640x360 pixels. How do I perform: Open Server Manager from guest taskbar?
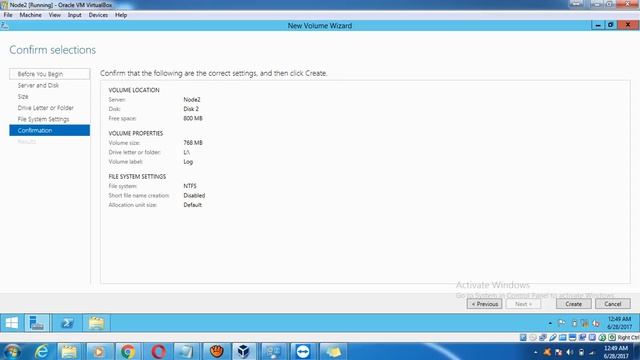pyautogui.click(x=37, y=323)
